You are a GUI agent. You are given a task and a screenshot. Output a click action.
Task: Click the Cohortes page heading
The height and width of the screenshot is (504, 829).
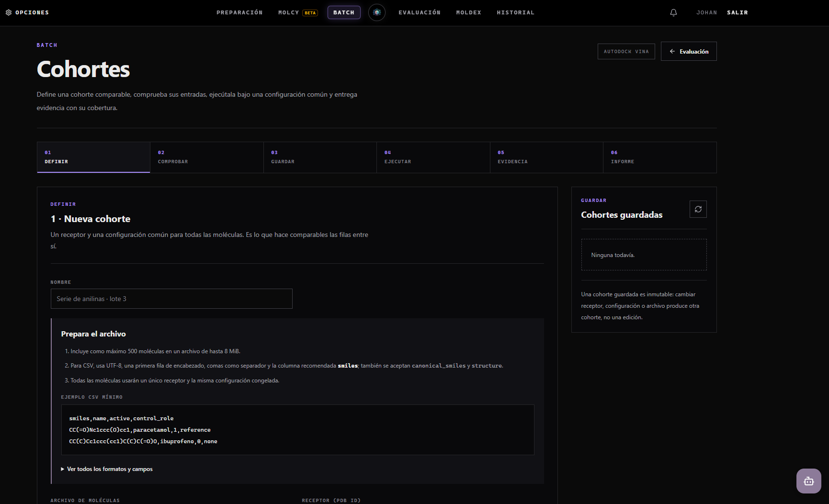coord(83,69)
